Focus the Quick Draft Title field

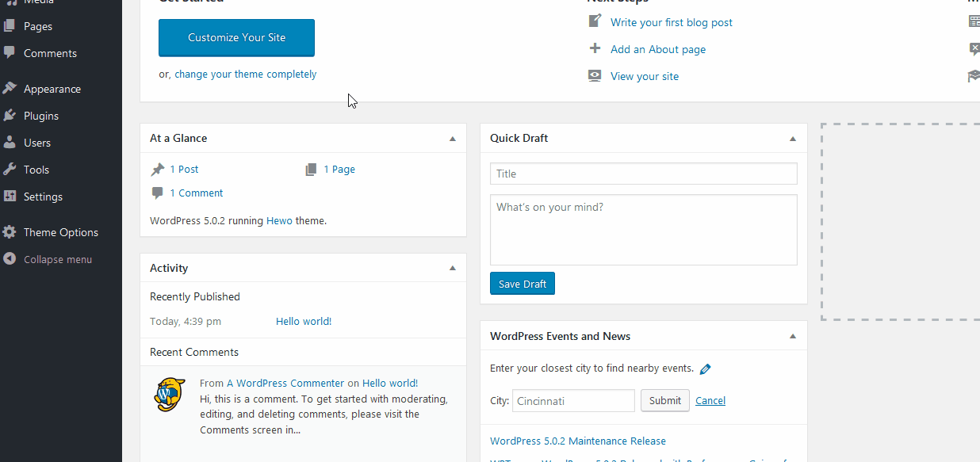tap(643, 174)
